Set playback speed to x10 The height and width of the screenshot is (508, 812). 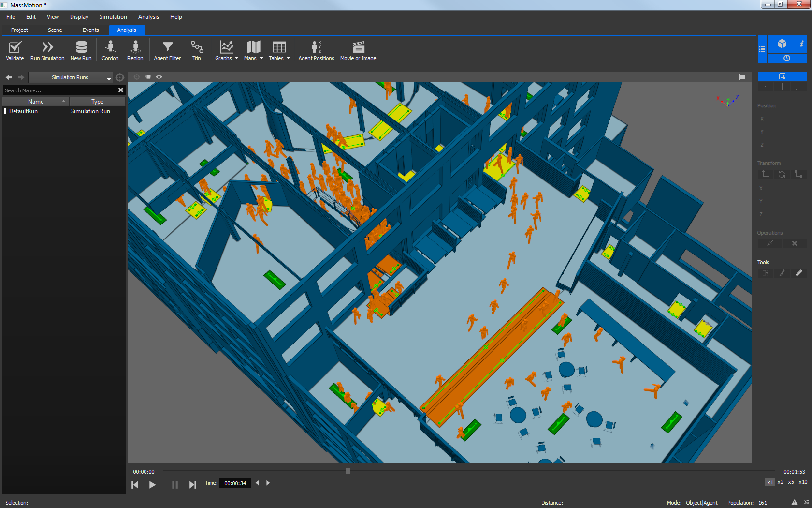[x=803, y=482]
